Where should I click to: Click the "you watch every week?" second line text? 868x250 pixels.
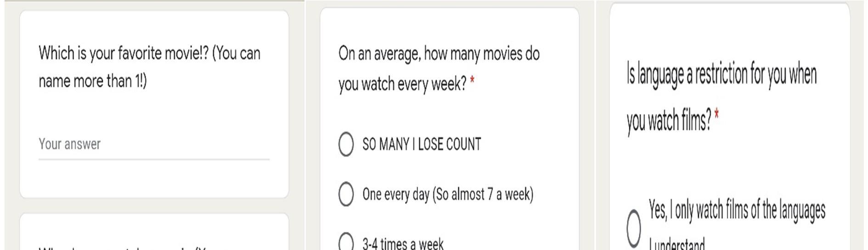[x=402, y=84]
